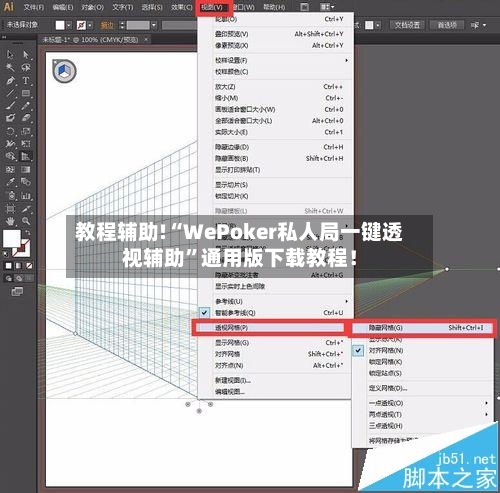The width and height of the screenshot is (500, 493).
Task: Open the arrange documents dropdown in menu bar
Action: click(327, 7)
